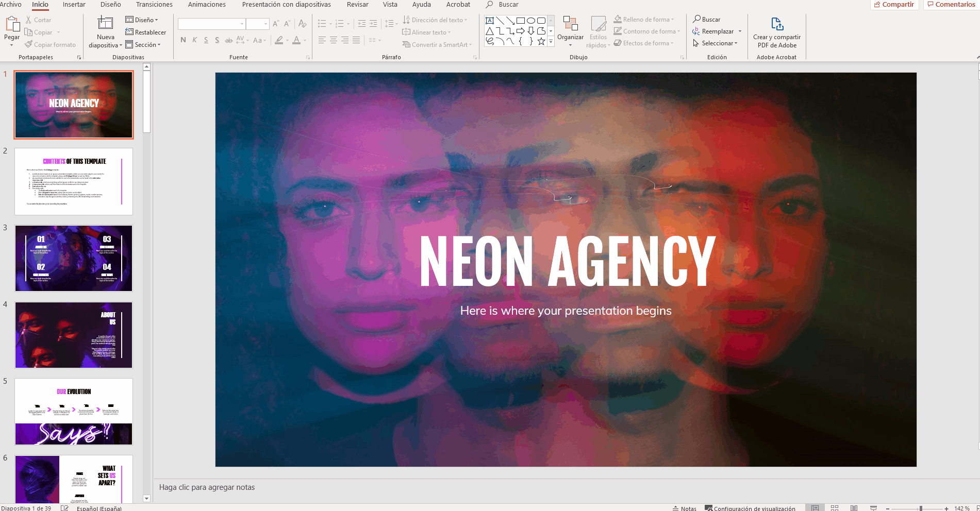The height and width of the screenshot is (511, 980).
Task: Toggle bold (N) formatting
Action: [x=183, y=40]
